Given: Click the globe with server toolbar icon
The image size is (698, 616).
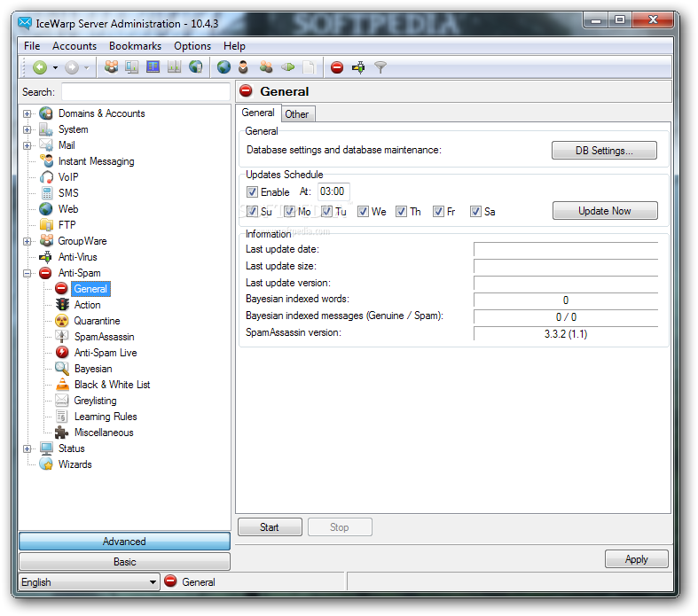Looking at the screenshot, I should 195,67.
